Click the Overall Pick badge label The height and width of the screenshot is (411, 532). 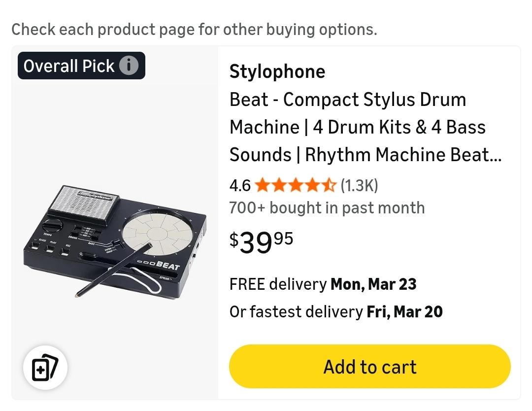pos(69,66)
